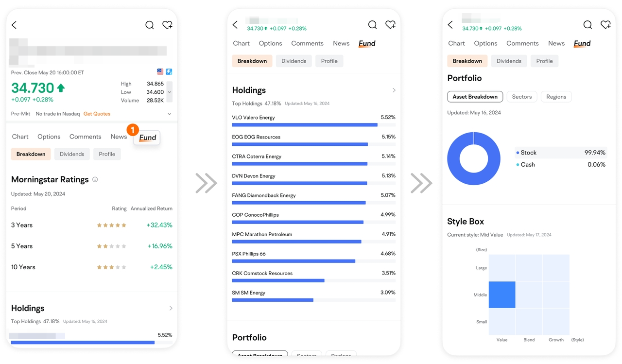622x364 pixels.
Task: Tap the back arrow on the left phone screen
Action: [14, 25]
